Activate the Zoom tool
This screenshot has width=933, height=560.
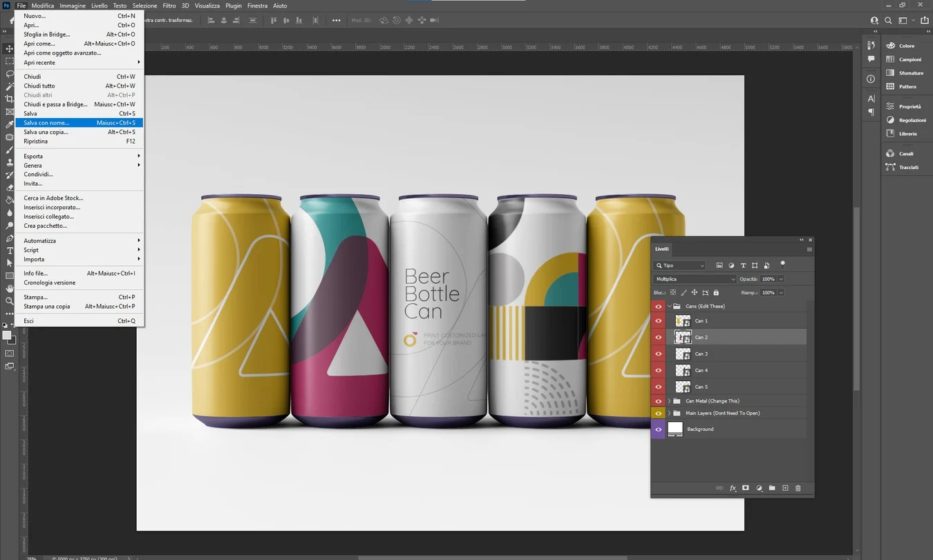pyautogui.click(x=9, y=301)
